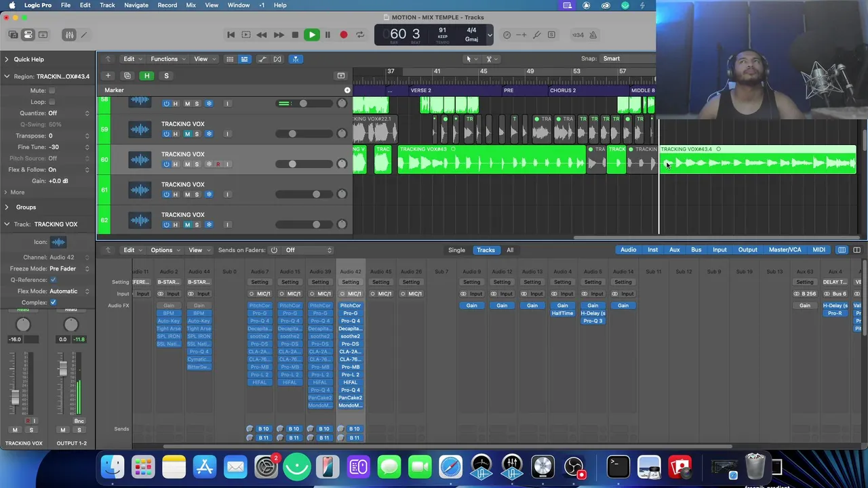868x488 pixels.
Task: Click the Pause transport button
Action: (328, 35)
